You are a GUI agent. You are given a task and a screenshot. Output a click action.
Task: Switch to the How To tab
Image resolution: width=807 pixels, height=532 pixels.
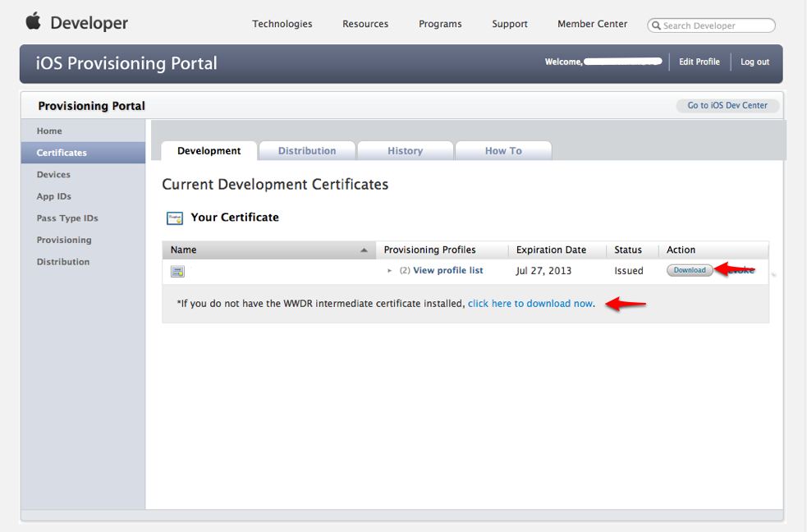click(503, 151)
